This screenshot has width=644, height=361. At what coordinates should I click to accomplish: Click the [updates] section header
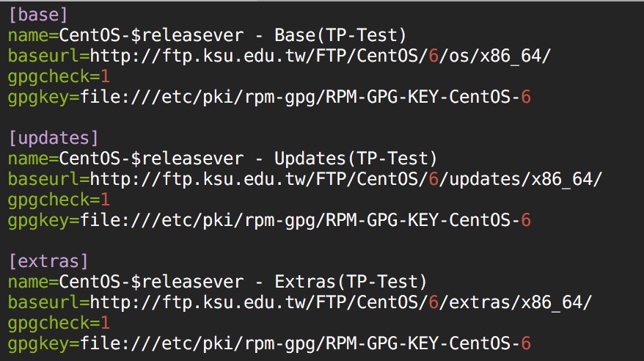(54, 139)
